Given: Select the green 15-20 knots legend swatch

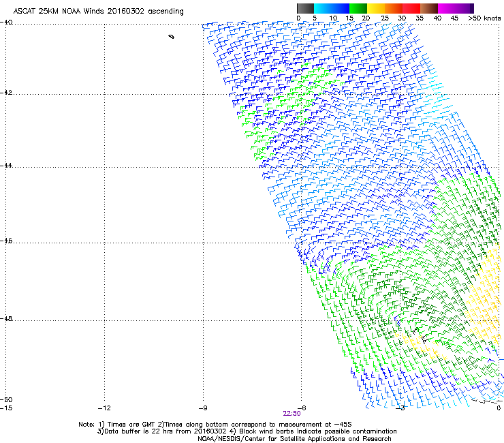Looking at the screenshot, I should (358, 8).
